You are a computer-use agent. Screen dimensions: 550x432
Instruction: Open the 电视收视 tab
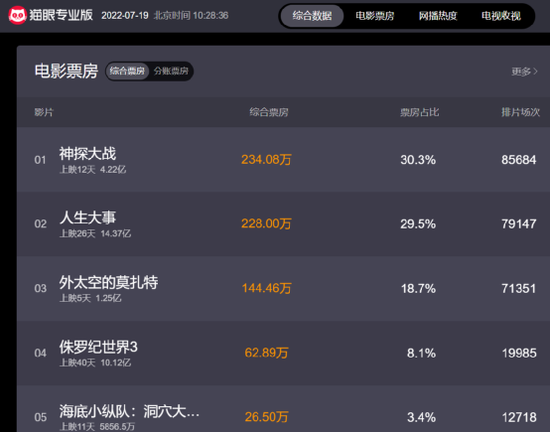[x=501, y=16]
